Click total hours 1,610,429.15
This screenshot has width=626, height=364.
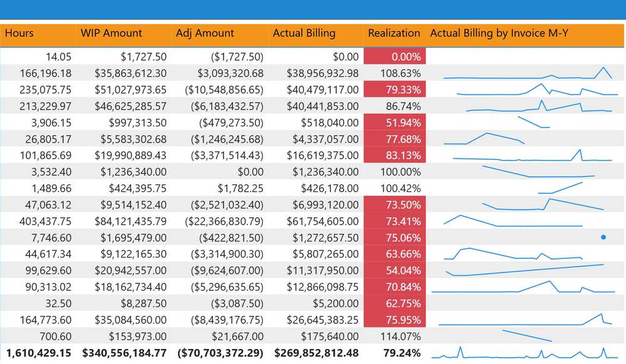coord(39,353)
